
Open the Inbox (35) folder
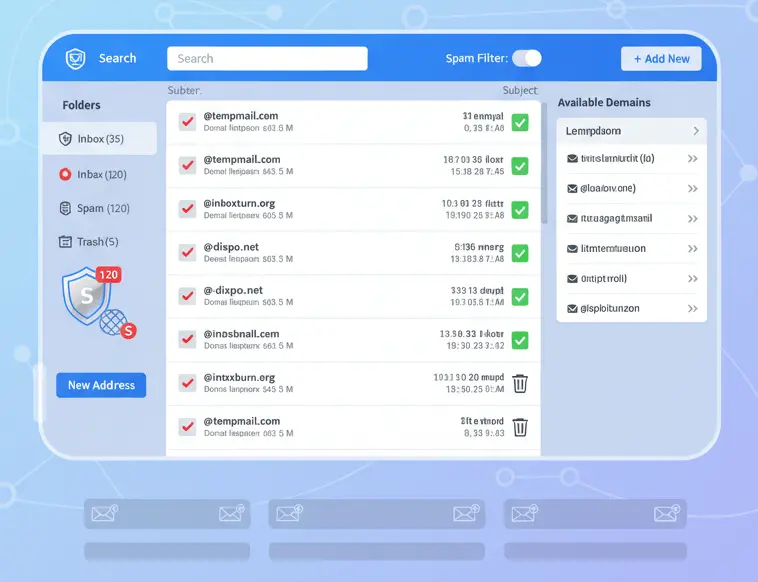99,139
